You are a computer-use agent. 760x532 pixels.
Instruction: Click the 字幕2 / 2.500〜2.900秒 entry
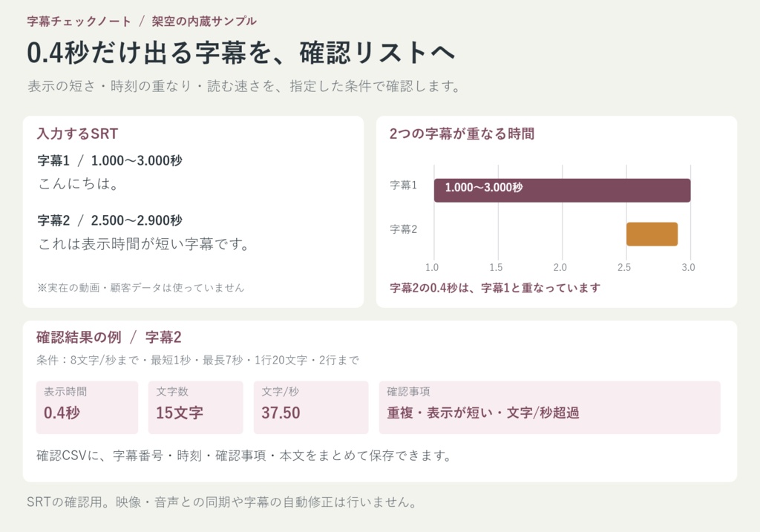tap(110, 220)
